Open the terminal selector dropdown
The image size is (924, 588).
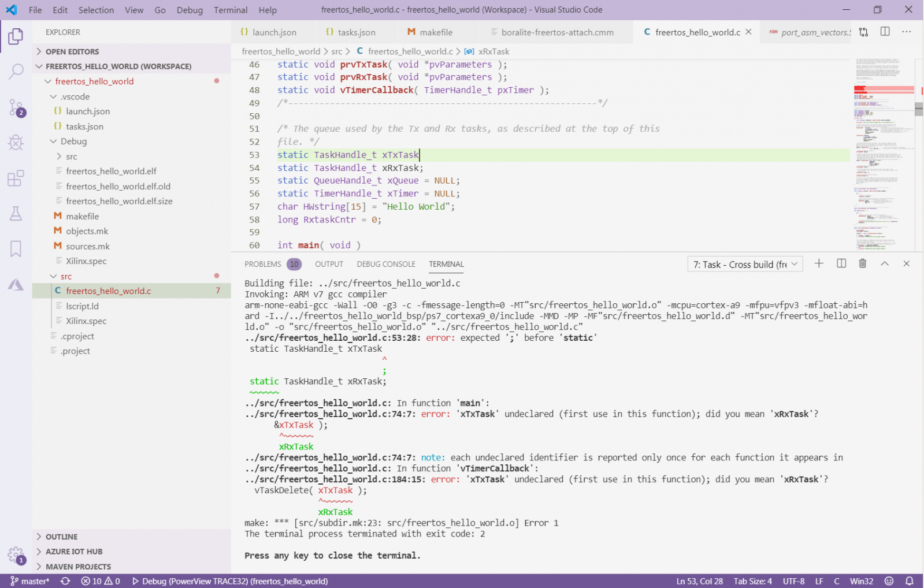(745, 265)
